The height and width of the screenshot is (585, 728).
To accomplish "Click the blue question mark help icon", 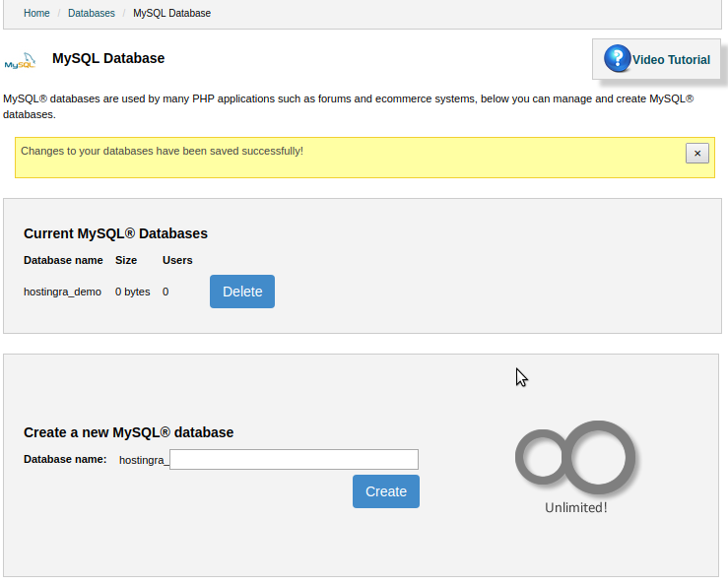I will [x=617, y=58].
